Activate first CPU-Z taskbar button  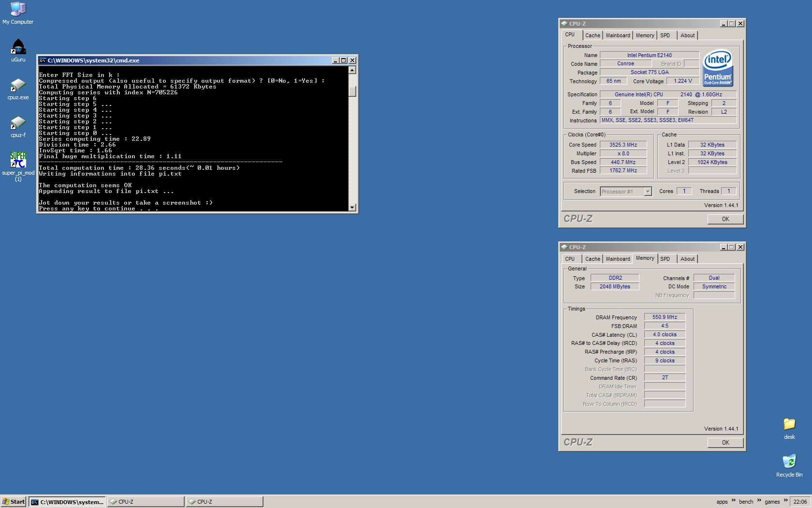coord(145,502)
